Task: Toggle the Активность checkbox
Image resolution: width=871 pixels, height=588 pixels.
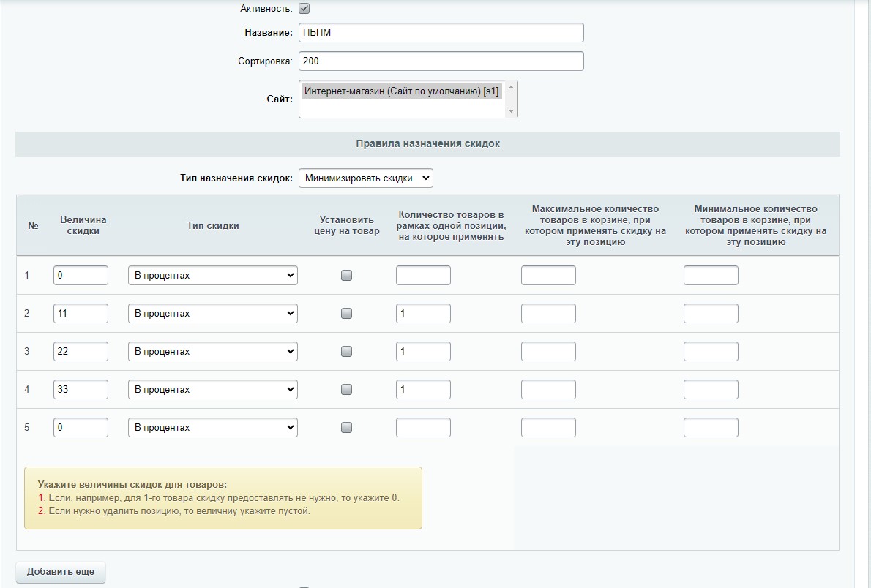Action: coord(304,9)
